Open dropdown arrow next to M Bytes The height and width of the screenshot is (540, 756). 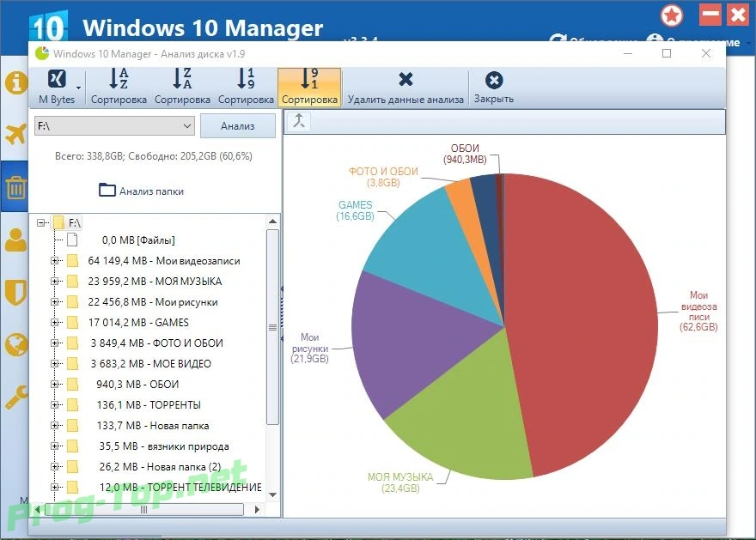(78, 88)
